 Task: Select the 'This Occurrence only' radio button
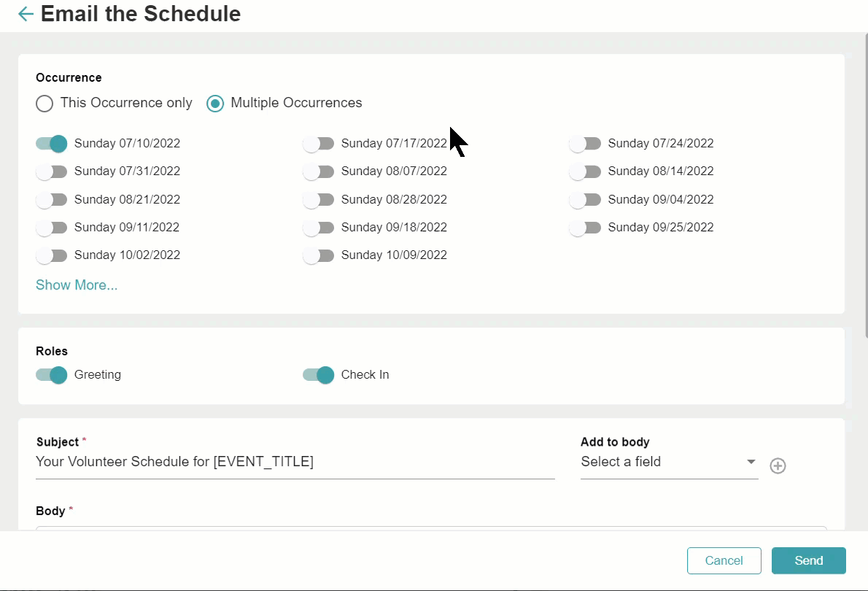(44, 104)
